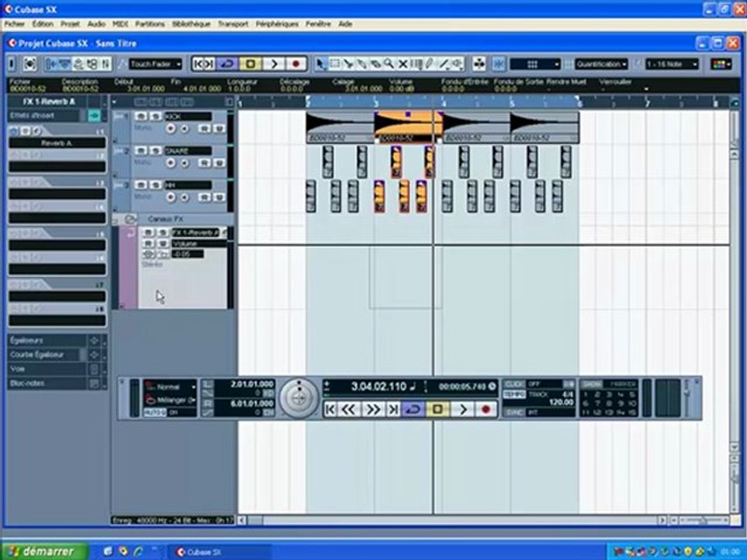747x560 pixels.
Task: Go to project end in transport panel
Action: coord(393,410)
